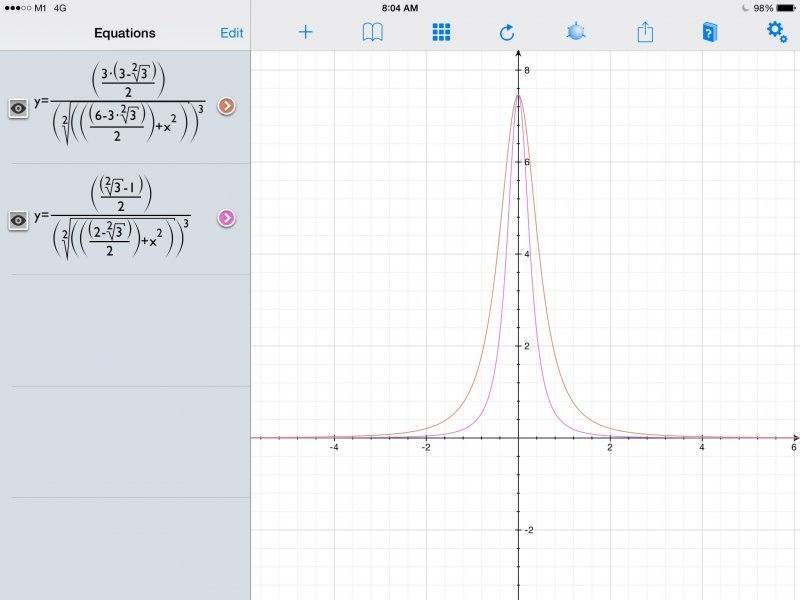Tap the curve peak on the y-axis

[x=518, y=96]
